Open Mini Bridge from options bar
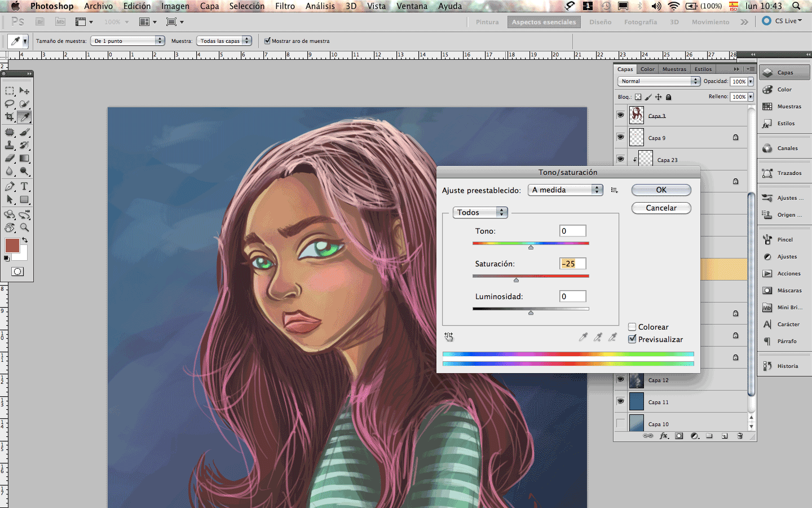The width and height of the screenshot is (812, 508). pyautogui.click(x=60, y=21)
